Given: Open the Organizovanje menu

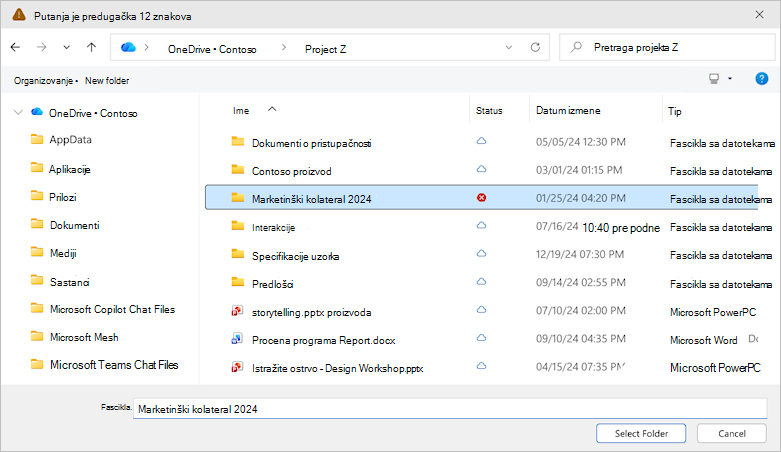Looking at the screenshot, I should (45, 81).
